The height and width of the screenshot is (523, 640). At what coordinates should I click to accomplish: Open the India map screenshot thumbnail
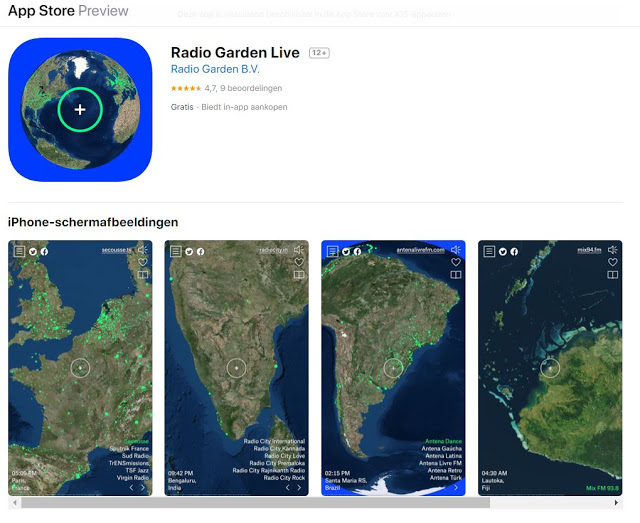click(x=236, y=368)
